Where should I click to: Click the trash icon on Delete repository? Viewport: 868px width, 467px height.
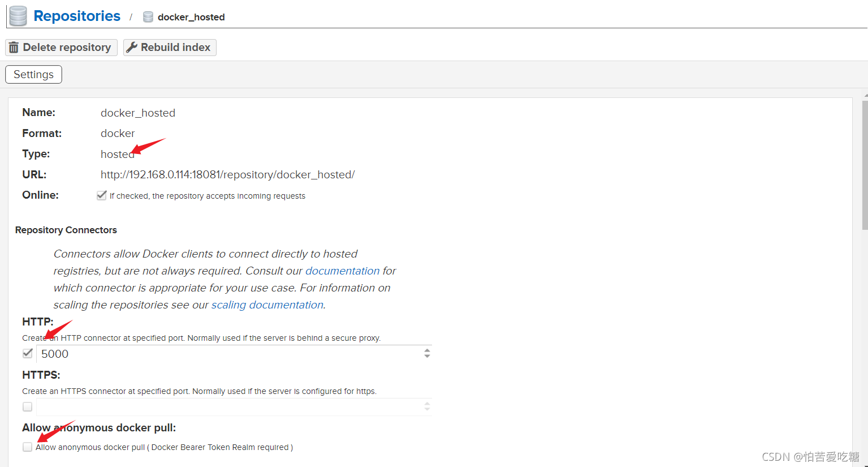(x=14, y=48)
